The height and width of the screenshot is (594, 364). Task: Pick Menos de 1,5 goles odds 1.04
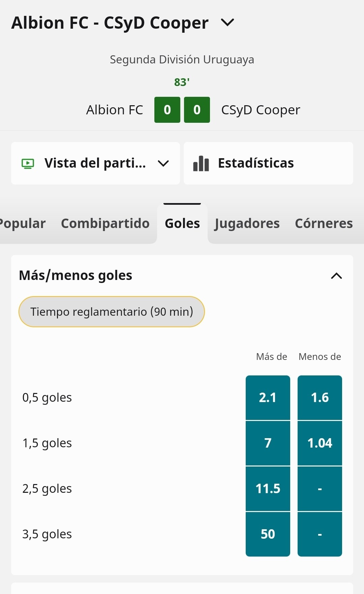[x=320, y=443]
